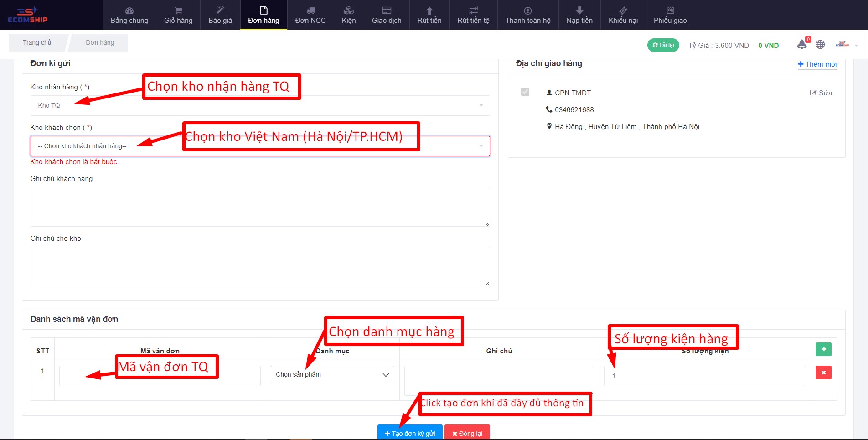The width and height of the screenshot is (868, 440).
Task: Open the language globe icon
Action: coord(820,45)
